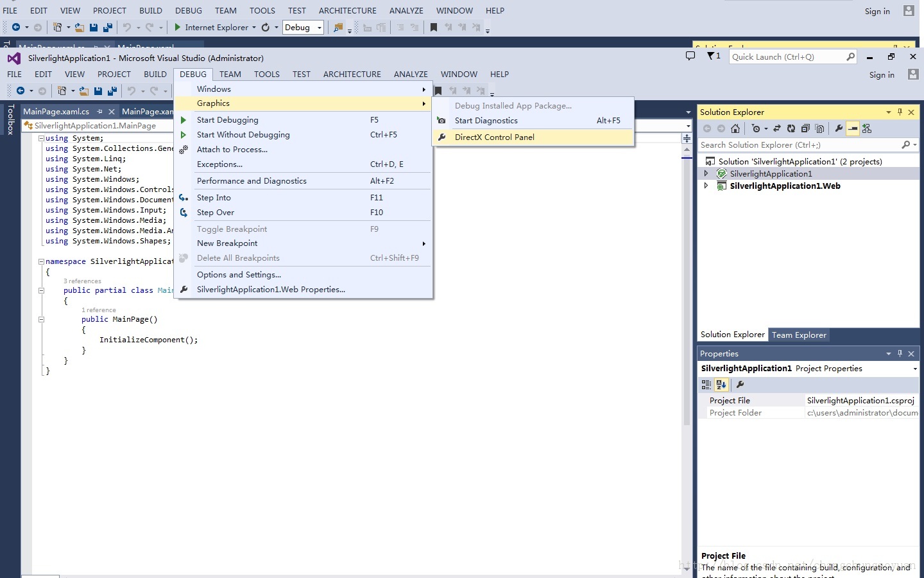The image size is (924, 578).
Task: Switch to MainPage.xaml.cs editor tab
Action: 56,112
